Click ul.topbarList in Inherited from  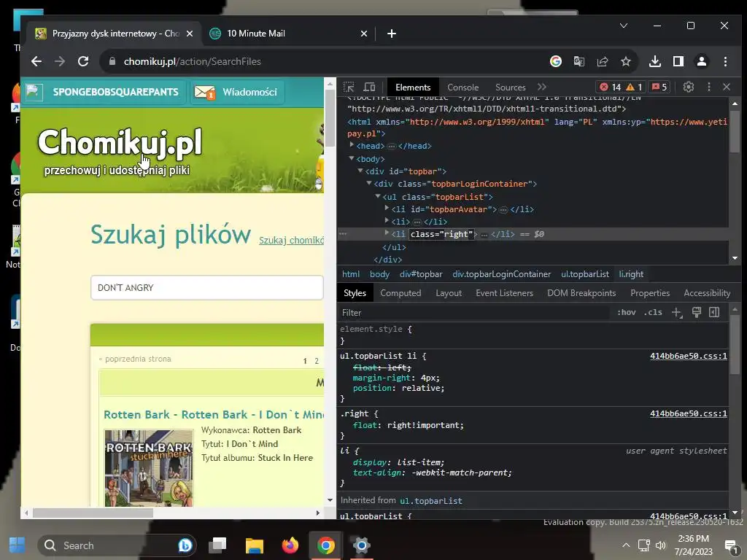pyautogui.click(x=430, y=501)
